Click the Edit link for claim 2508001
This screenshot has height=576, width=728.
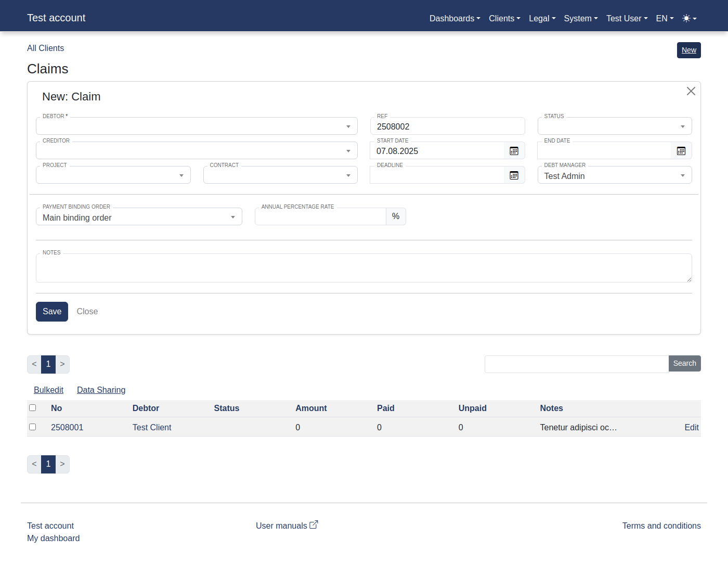tap(691, 427)
